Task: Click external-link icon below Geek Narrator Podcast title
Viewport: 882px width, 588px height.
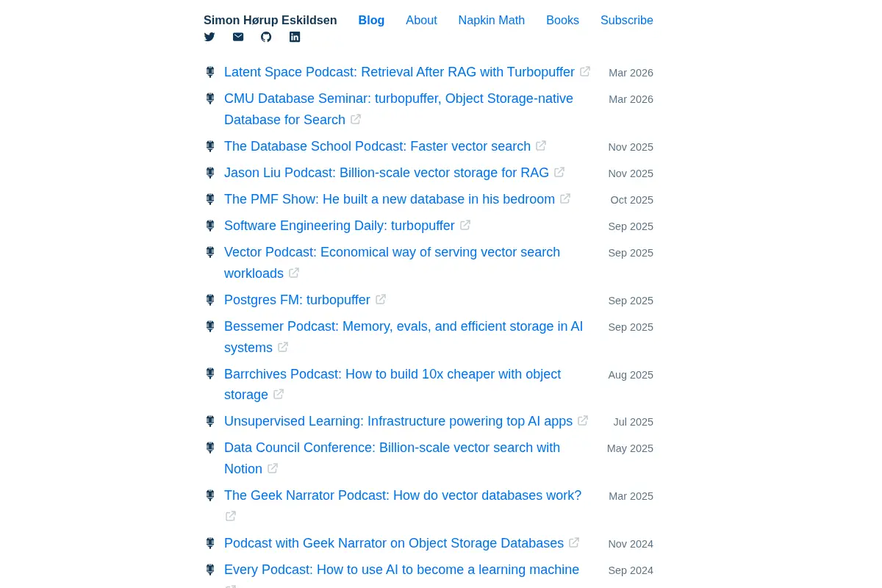Action: click(x=231, y=516)
